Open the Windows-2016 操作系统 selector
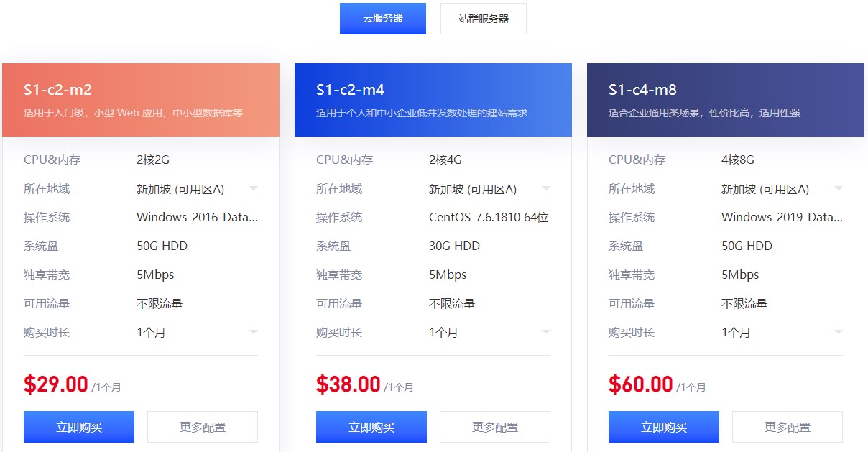The height and width of the screenshot is (452, 868). 196,217
